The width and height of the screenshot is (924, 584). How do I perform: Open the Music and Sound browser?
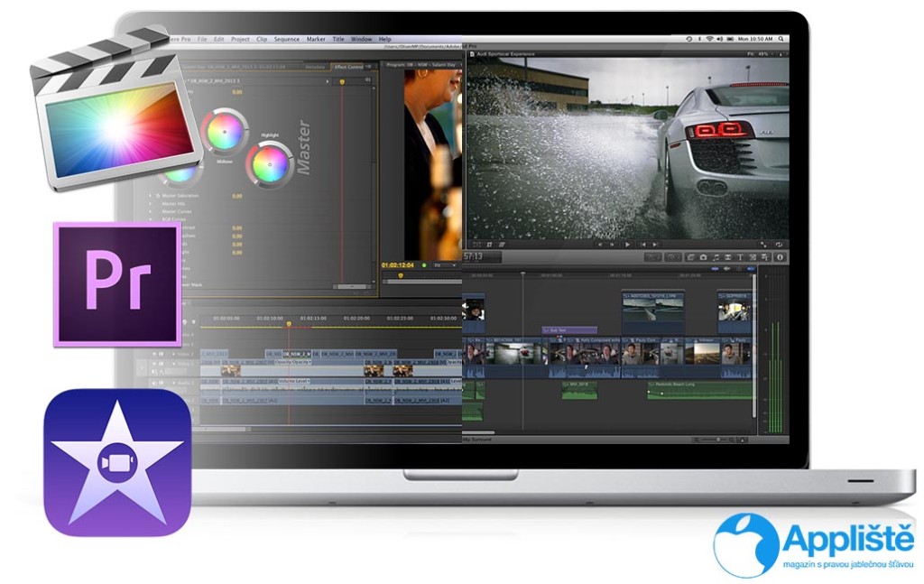tap(716, 257)
